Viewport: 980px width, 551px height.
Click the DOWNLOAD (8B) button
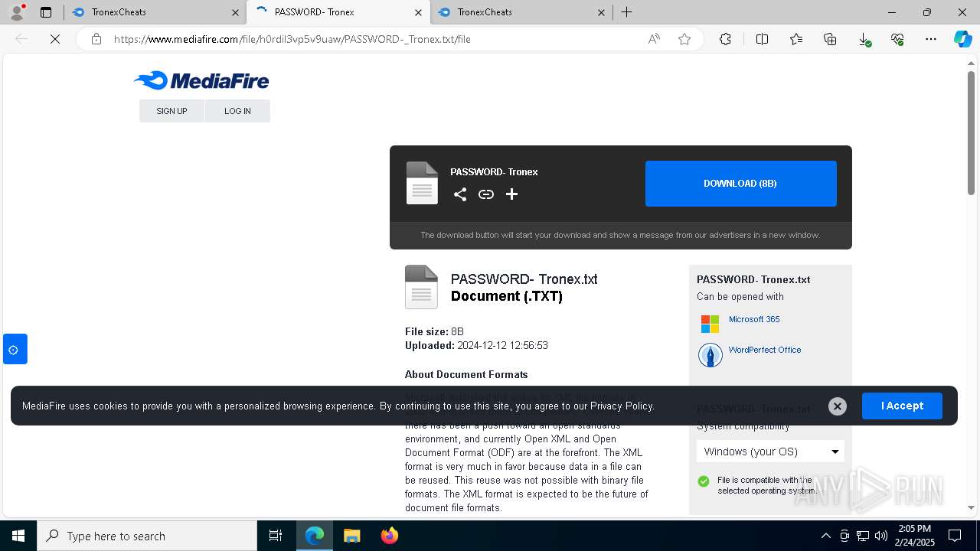pyautogui.click(x=740, y=184)
